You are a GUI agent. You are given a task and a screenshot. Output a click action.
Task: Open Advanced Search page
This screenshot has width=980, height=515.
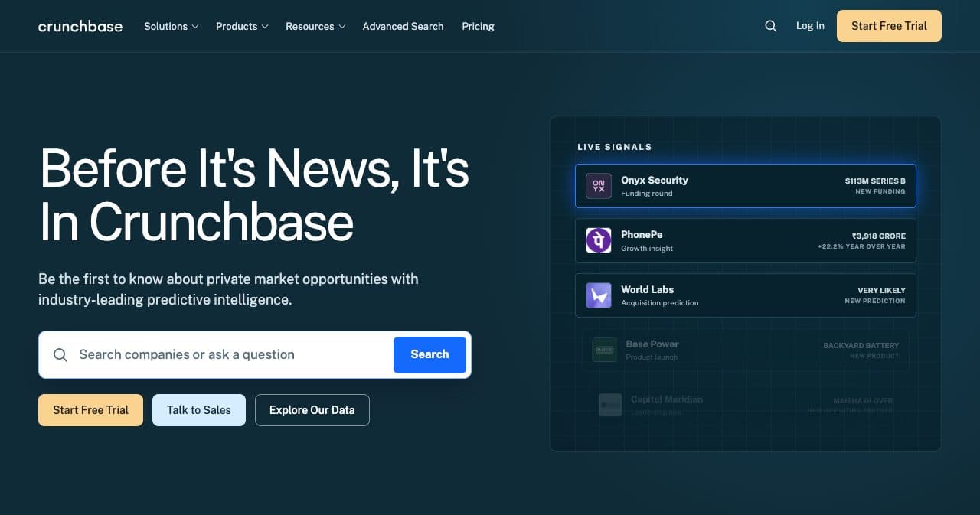click(x=403, y=26)
